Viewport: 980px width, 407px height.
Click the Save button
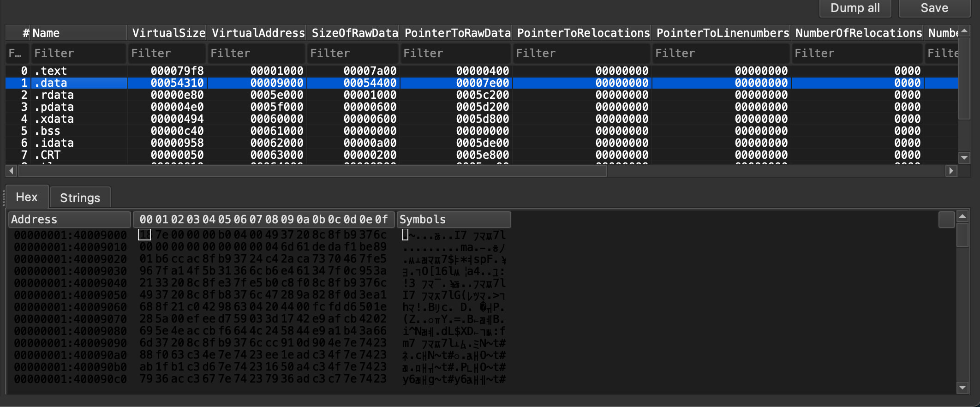[x=934, y=8]
